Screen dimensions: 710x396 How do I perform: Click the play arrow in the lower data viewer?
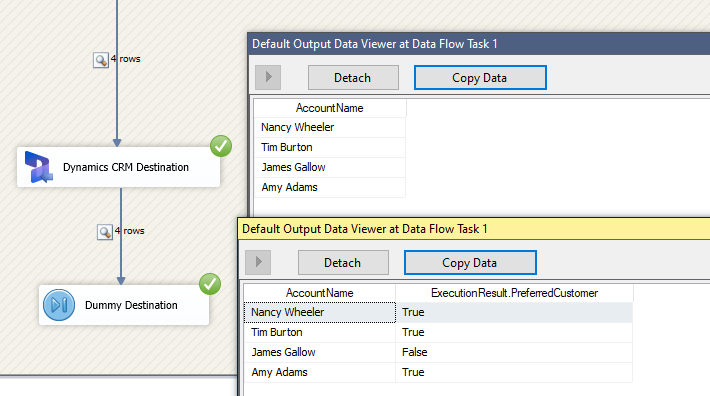pos(258,262)
